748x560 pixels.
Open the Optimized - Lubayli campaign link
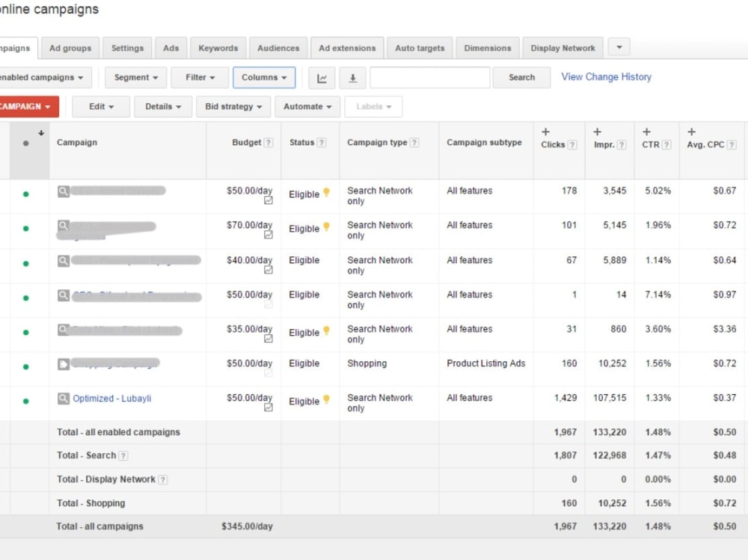tap(111, 399)
